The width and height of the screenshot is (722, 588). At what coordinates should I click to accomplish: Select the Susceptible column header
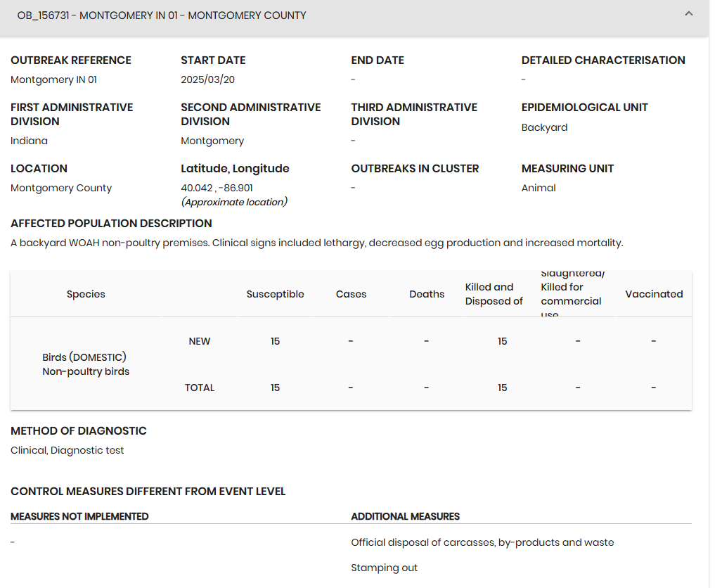tap(275, 294)
